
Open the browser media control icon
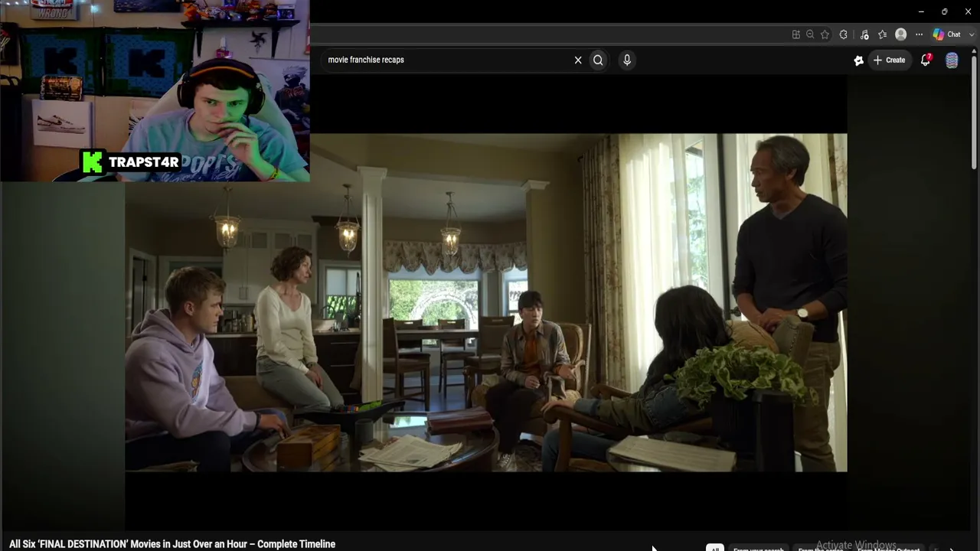(x=864, y=34)
